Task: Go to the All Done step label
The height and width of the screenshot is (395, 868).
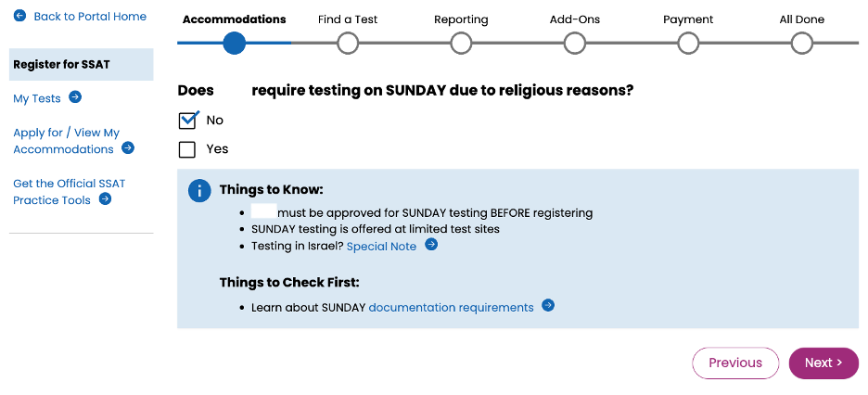Action: click(x=801, y=19)
